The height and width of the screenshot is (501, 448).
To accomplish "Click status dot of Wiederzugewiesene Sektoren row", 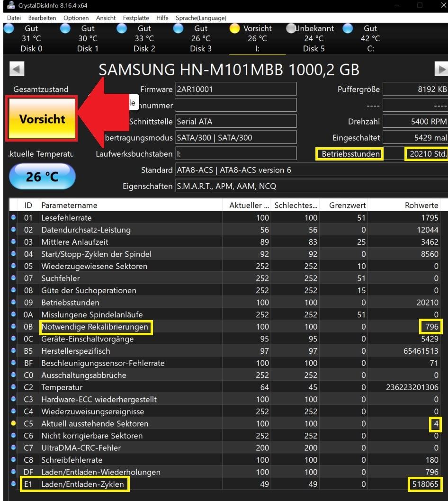I will (13, 266).
